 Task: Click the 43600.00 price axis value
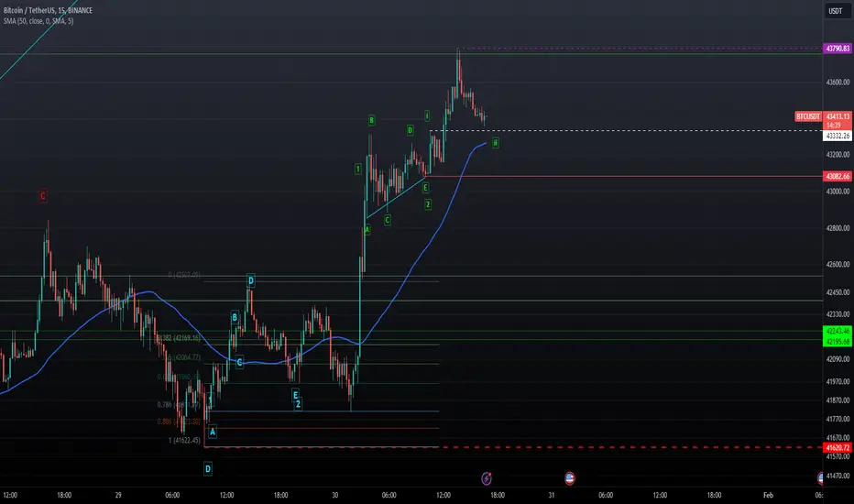pos(838,82)
